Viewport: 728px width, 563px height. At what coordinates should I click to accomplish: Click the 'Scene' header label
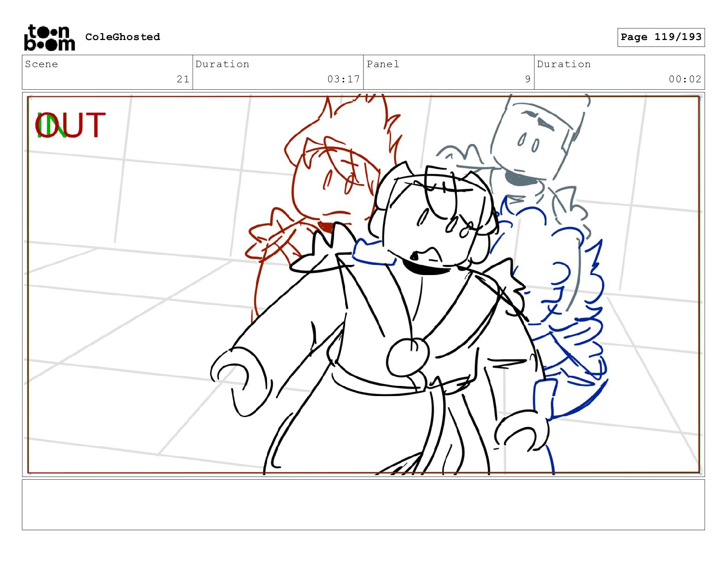pos(41,64)
